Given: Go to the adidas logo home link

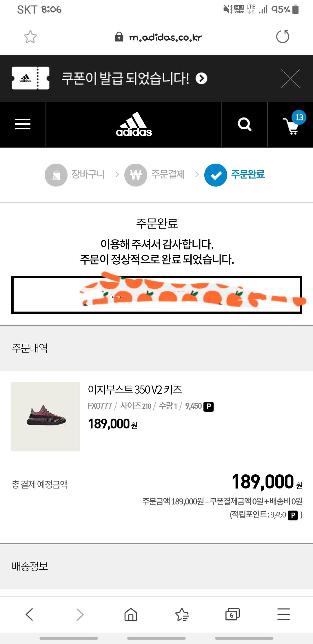Looking at the screenshot, I should click(134, 124).
